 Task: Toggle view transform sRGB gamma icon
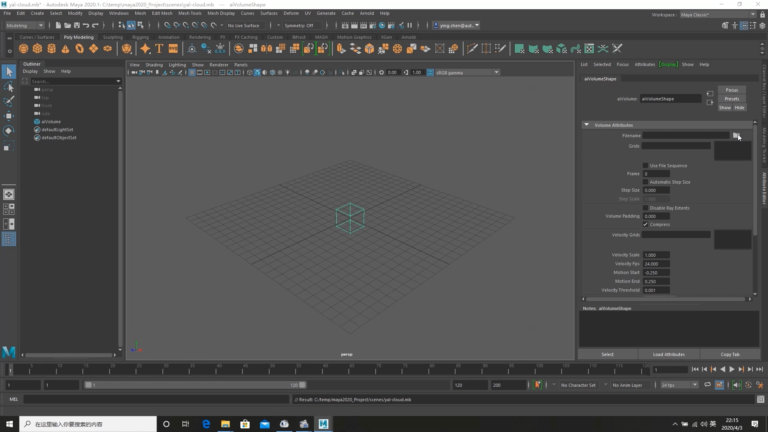click(430, 72)
